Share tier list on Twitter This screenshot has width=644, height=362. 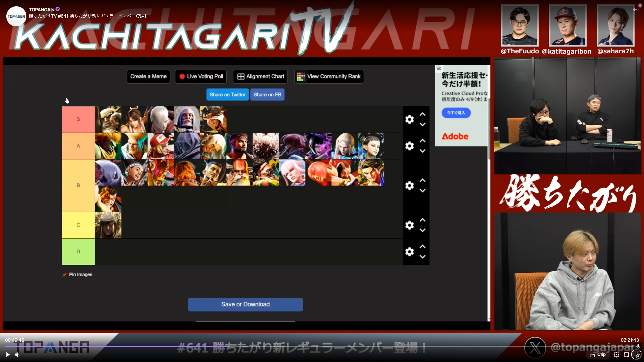coord(227,95)
